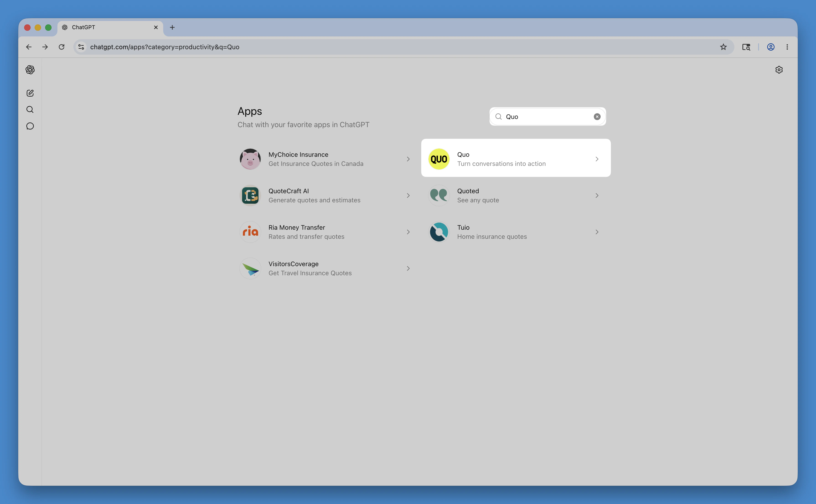Screen dimensions: 816x504
Task: Select the MyChoice Insurance pig logo
Action: coord(250,159)
